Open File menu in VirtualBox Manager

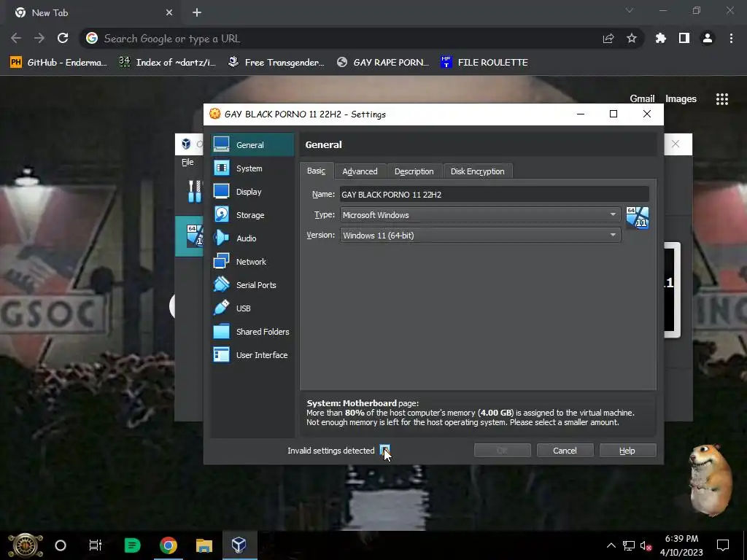pyautogui.click(x=187, y=163)
